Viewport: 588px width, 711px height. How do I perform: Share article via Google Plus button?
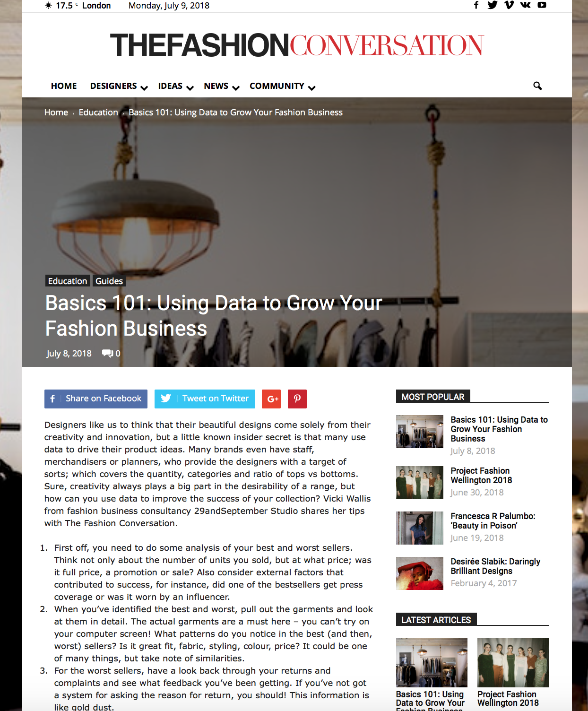point(271,399)
